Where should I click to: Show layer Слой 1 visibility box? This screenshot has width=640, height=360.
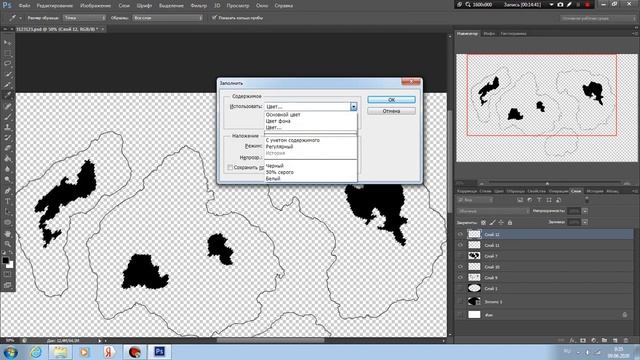click(x=460, y=288)
